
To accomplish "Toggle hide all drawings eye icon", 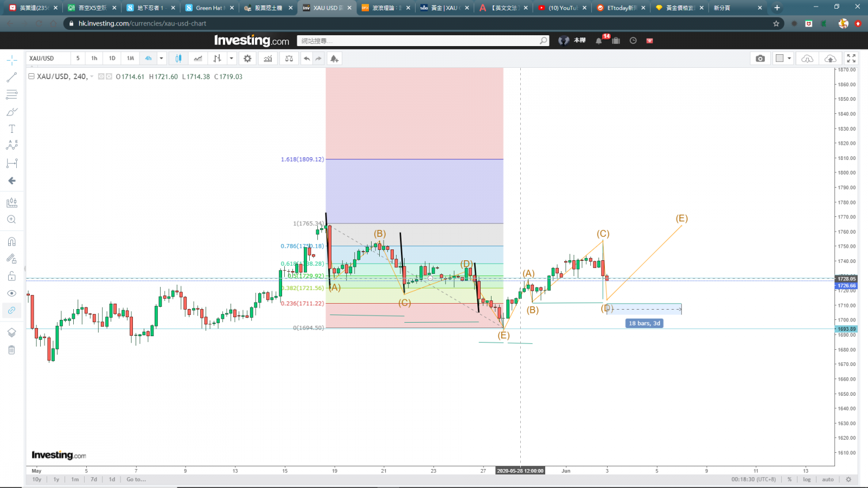I will [11, 293].
